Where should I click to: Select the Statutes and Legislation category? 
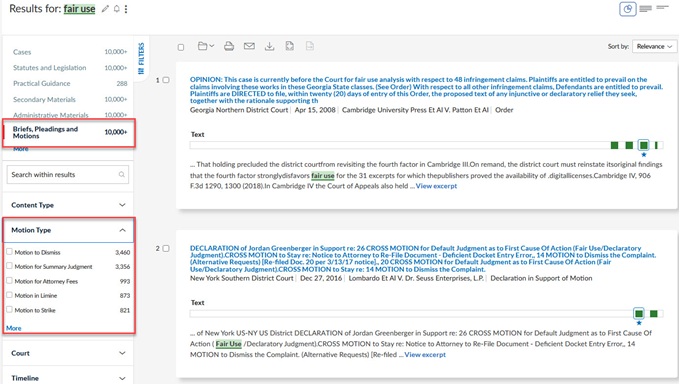pyautogui.click(x=49, y=68)
